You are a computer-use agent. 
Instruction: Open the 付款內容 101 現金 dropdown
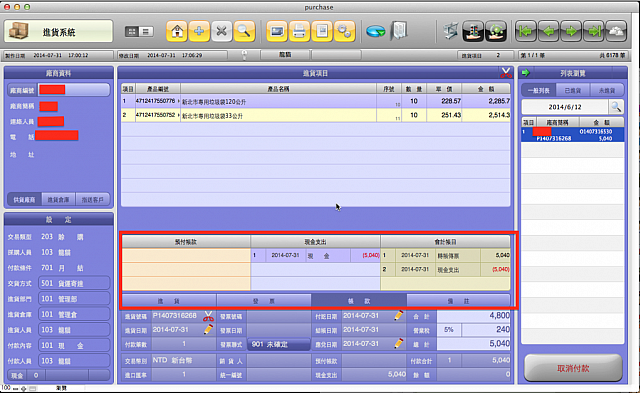click(74, 345)
